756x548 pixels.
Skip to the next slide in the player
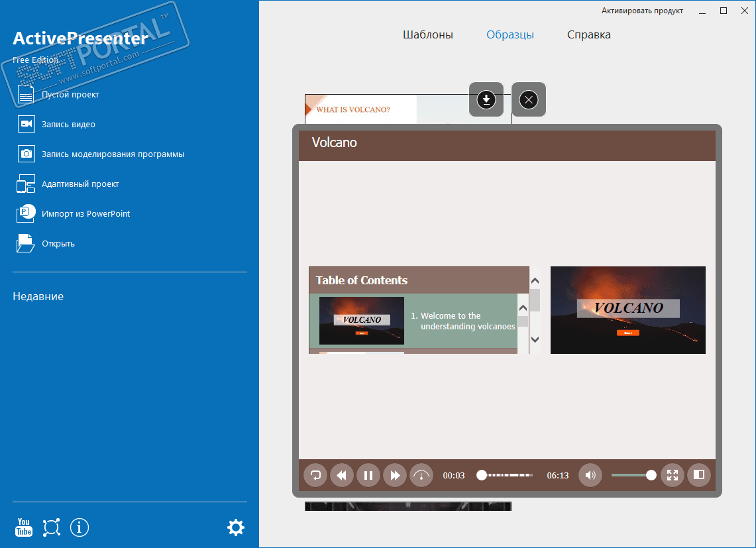(395, 475)
